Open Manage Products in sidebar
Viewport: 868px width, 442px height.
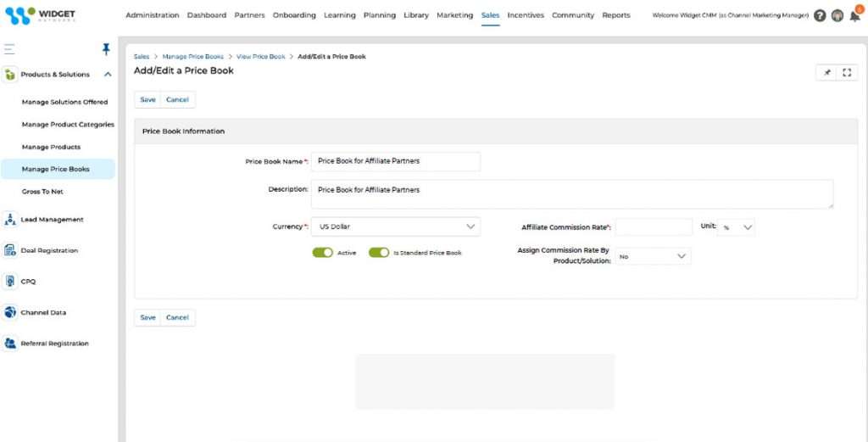click(52, 147)
